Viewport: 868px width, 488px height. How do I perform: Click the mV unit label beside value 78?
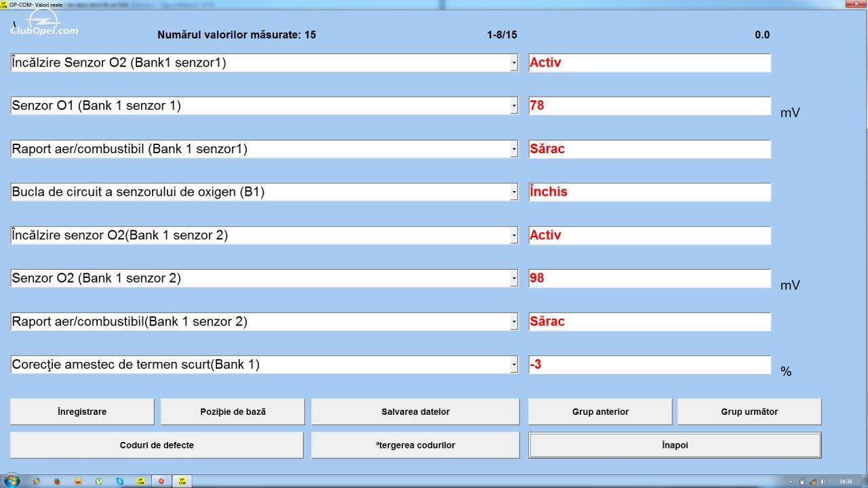790,113
